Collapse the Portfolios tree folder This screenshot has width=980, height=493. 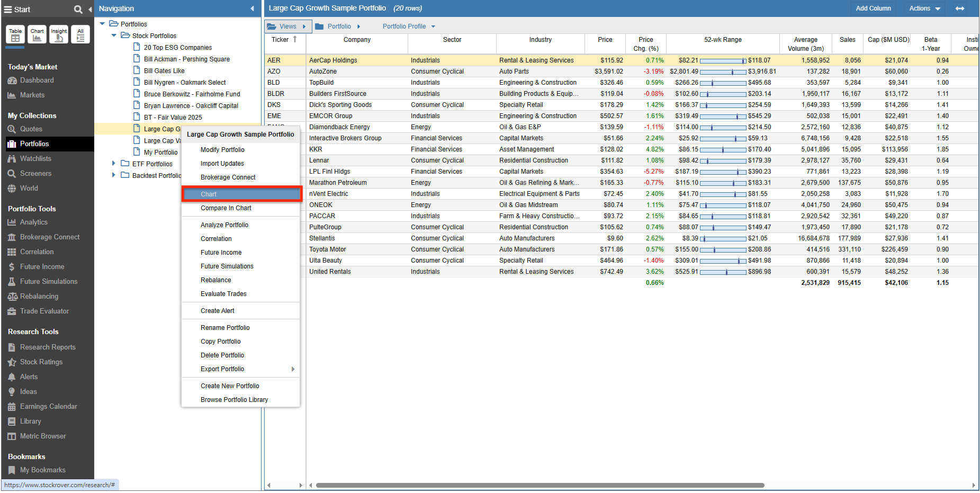[102, 24]
